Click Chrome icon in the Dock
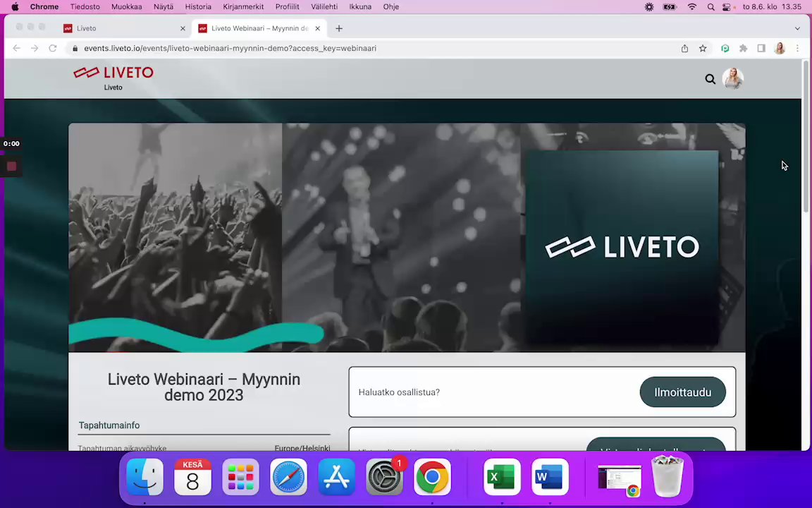The height and width of the screenshot is (508, 812). coord(432,477)
